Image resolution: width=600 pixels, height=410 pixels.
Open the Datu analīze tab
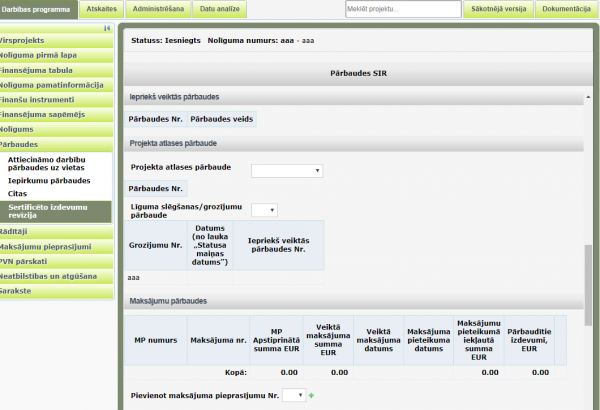219,9
